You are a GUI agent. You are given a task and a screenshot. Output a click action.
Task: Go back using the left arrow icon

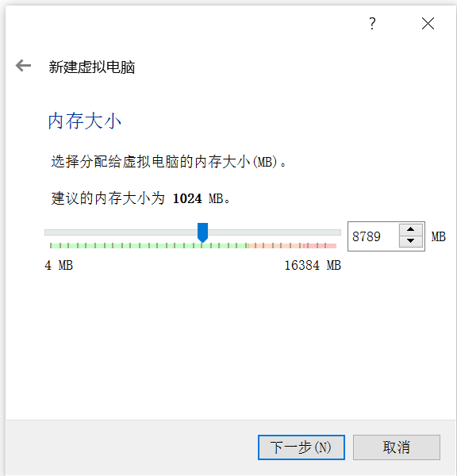pos(23,66)
